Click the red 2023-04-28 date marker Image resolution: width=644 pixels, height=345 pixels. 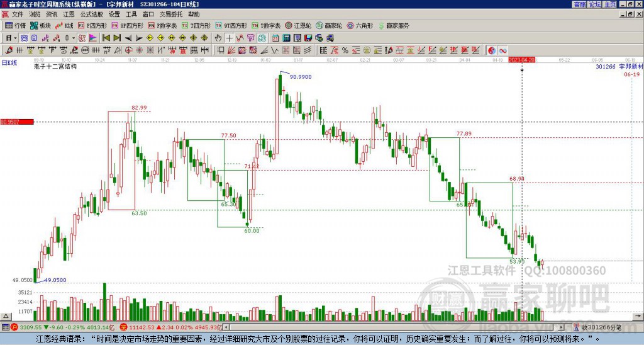[x=521, y=60]
